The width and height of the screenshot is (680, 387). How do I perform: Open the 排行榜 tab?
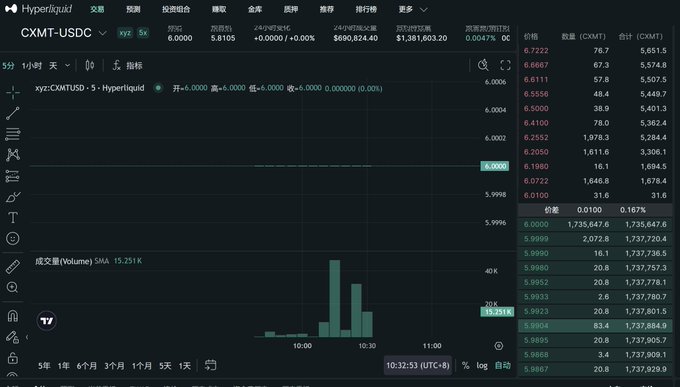[366, 9]
